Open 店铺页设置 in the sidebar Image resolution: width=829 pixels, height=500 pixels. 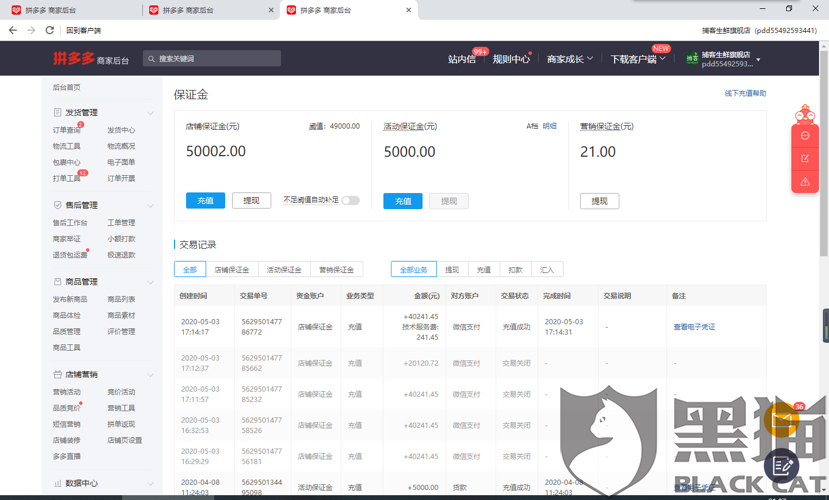tap(125, 440)
